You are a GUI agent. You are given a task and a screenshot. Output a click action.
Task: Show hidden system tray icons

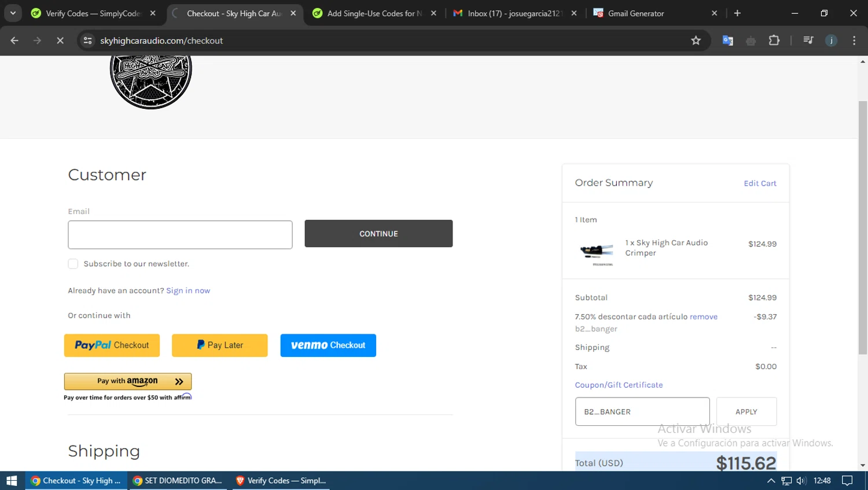point(771,481)
